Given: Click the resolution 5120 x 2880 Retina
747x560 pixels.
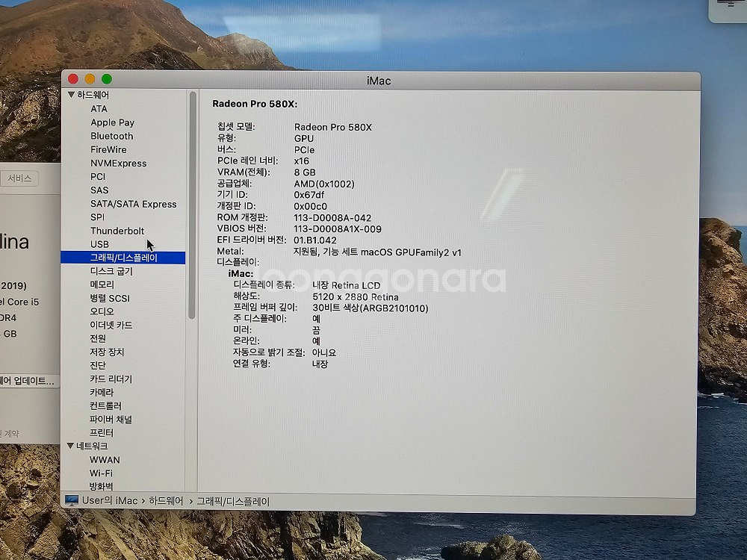Looking at the screenshot, I should click(x=356, y=296).
